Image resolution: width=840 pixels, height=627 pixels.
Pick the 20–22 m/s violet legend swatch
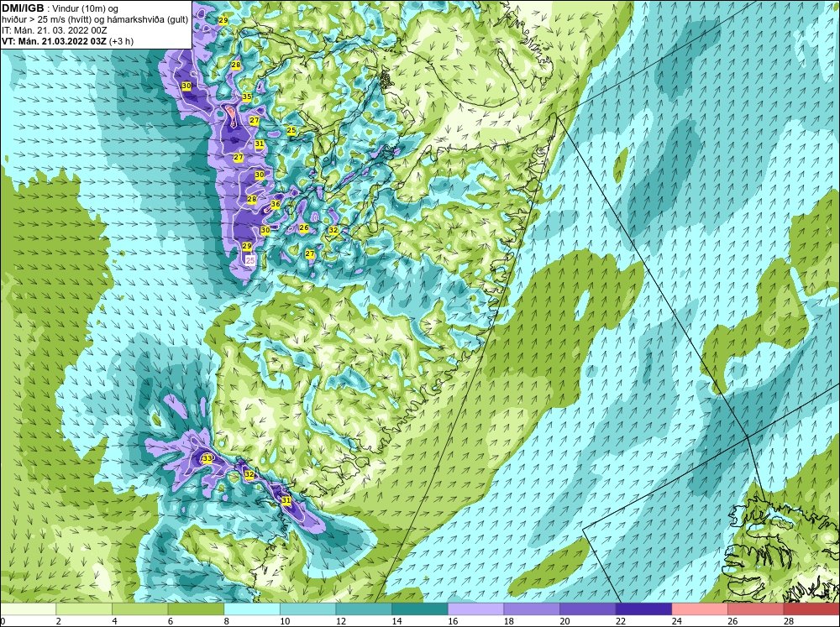(588, 609)
